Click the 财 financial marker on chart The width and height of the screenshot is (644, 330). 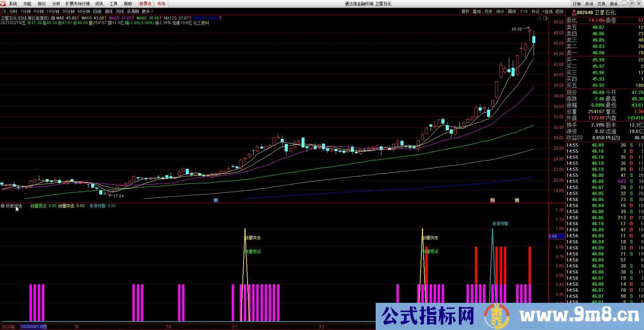point(216,200)
